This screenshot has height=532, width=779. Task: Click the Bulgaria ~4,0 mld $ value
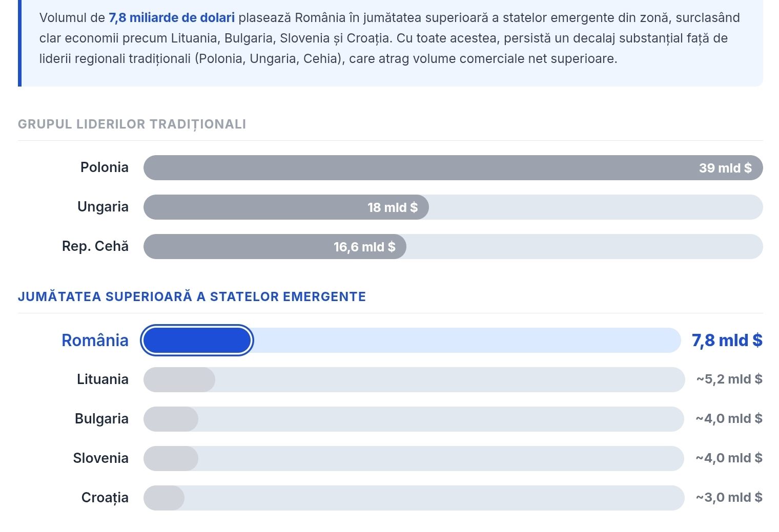pos(729,419)
